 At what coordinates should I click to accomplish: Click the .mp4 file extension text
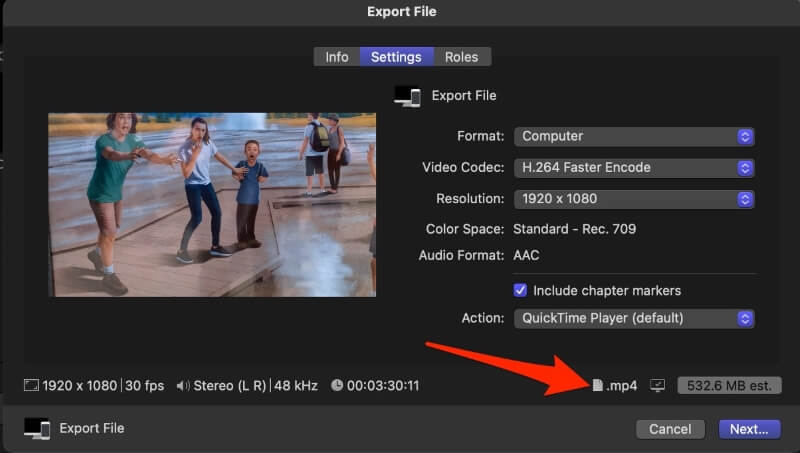(x=621, y=386)
